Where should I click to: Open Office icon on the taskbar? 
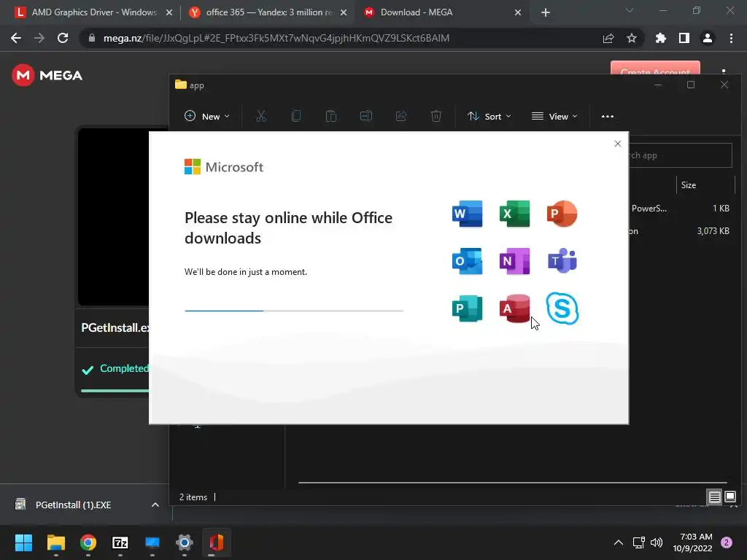pyautogui.click(x=216, y=542)
